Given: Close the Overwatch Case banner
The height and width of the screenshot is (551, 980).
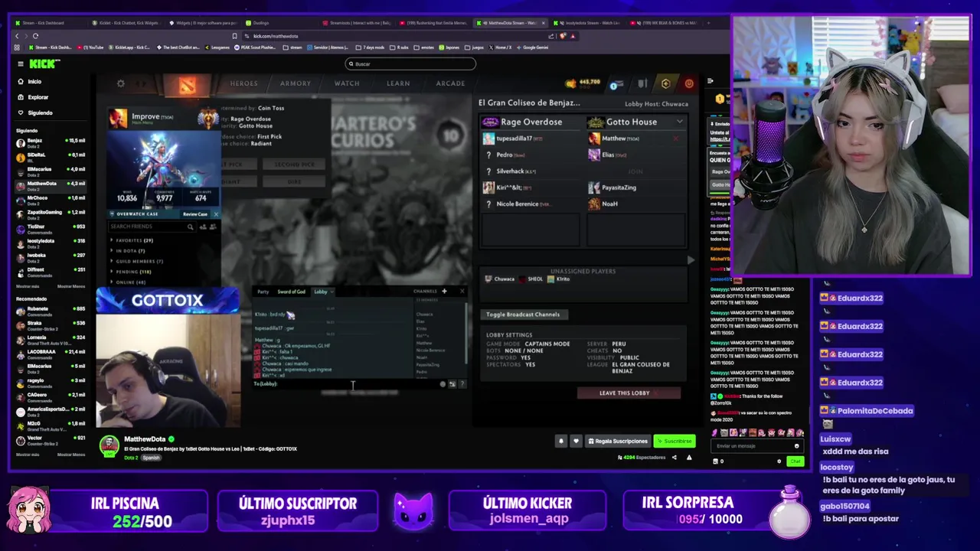Looking at the screenshot, I should click(216, 214).
